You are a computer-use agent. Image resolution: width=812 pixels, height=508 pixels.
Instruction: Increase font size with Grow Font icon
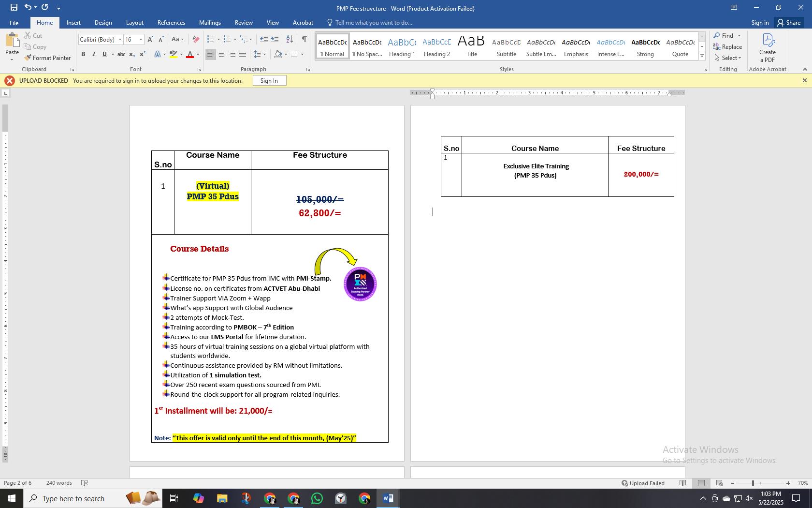(x=150, y=40)
